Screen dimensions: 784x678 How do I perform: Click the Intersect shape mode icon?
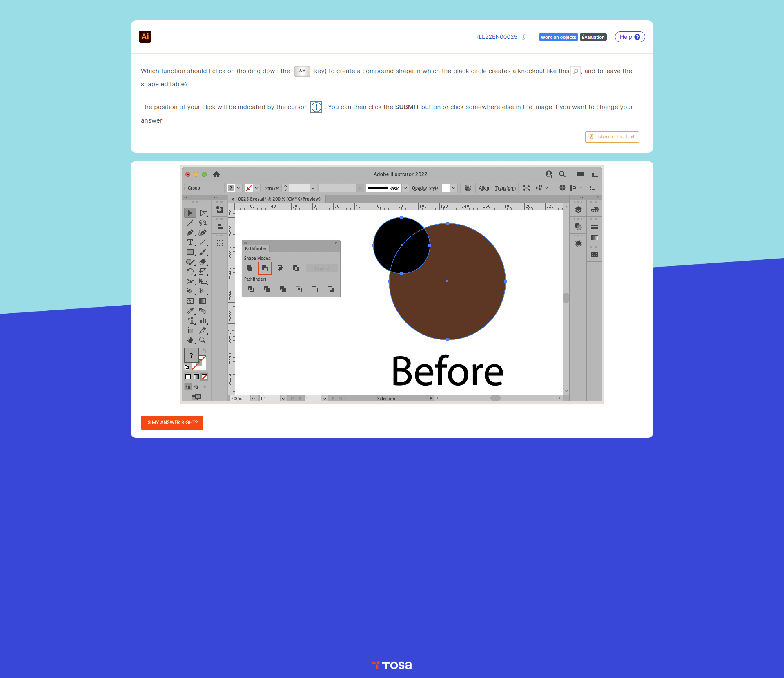click(x=281, y=268)
